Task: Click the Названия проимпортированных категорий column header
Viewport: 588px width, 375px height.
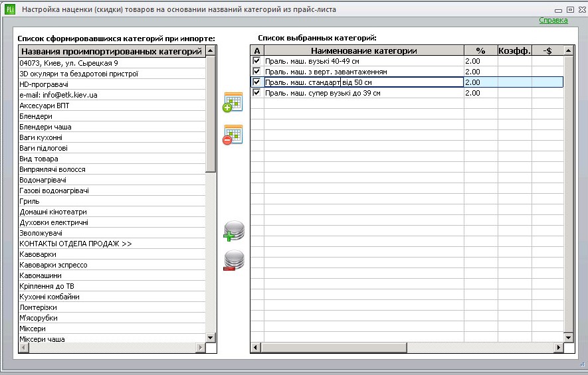Action: click(x=112, y=51)
